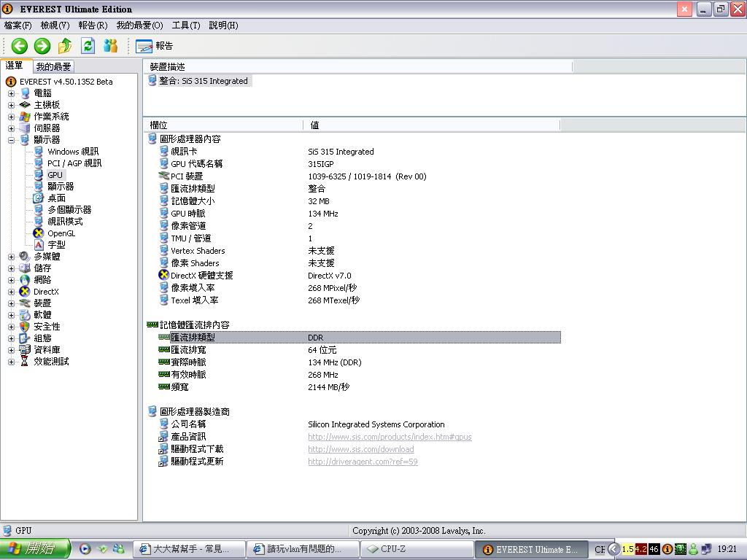Expand the DirectX tree node
Viewport: 747px width, 560px height.
(x=11, y=292)
